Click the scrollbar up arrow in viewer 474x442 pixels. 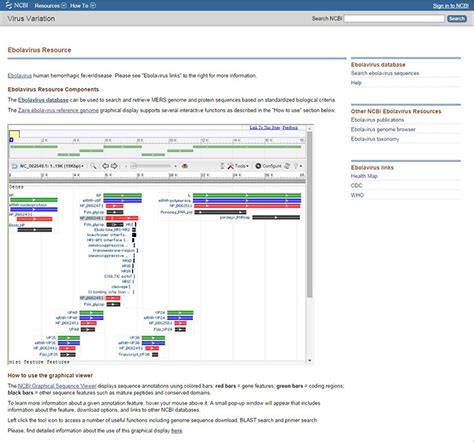[x=310, y=128]
